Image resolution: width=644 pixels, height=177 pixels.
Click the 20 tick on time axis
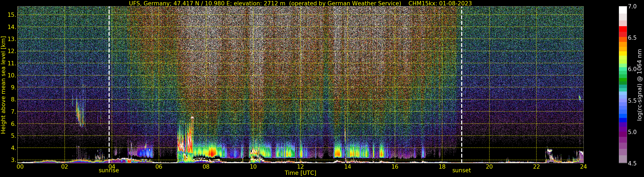click(x=489, y=166)
